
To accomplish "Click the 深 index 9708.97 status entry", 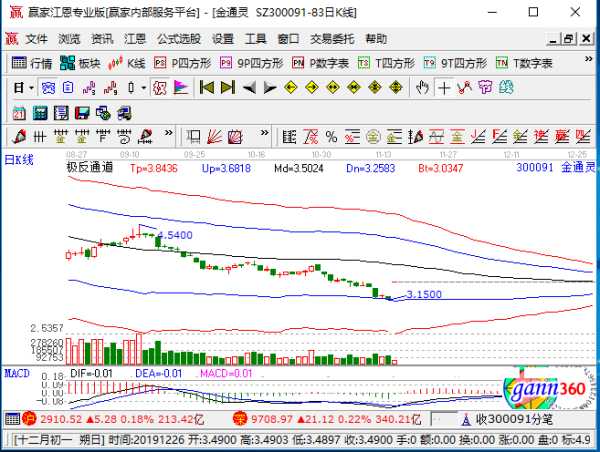I will 326,419.
